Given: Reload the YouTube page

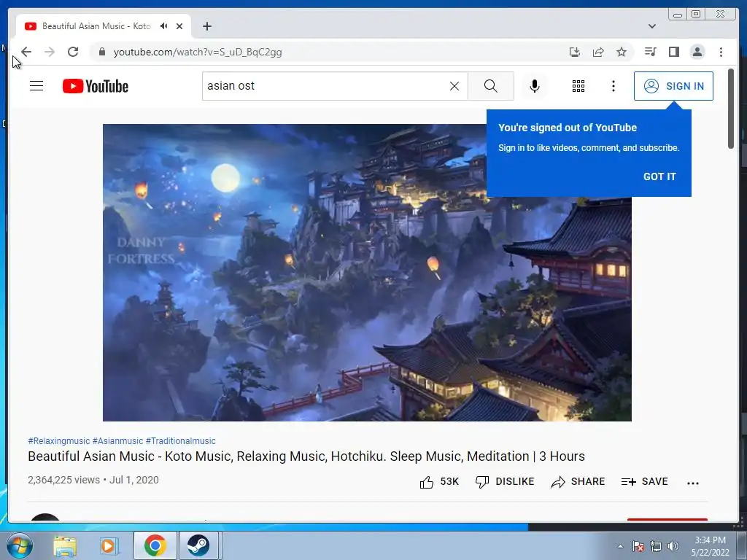Looking at the screenshot, I should coord(73,52).
